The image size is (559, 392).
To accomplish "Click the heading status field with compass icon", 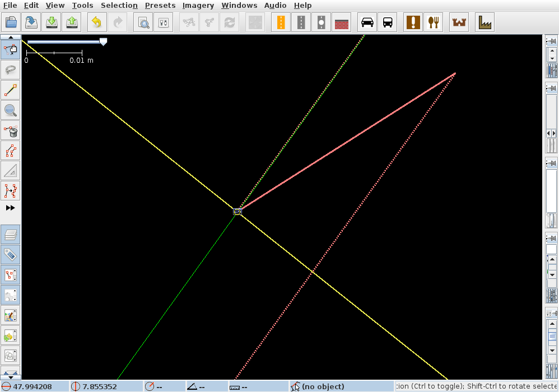I will (x=164, y=386).
